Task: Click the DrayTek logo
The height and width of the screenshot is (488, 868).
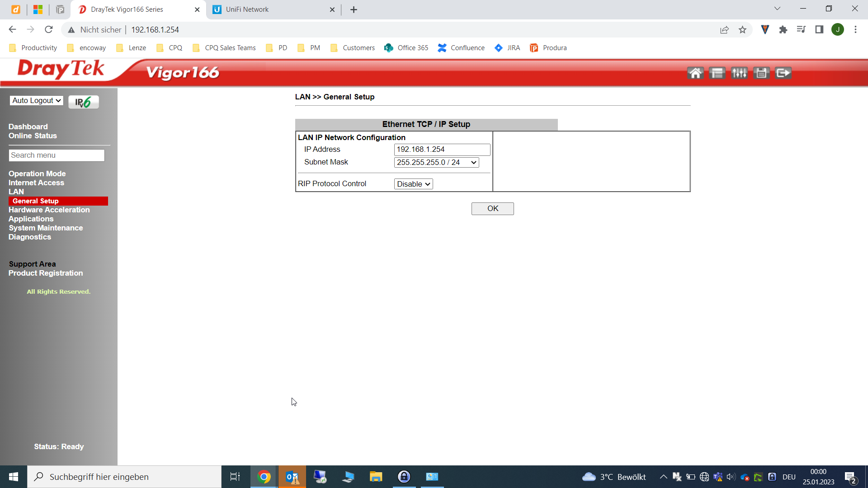Action: coord(61,69)
